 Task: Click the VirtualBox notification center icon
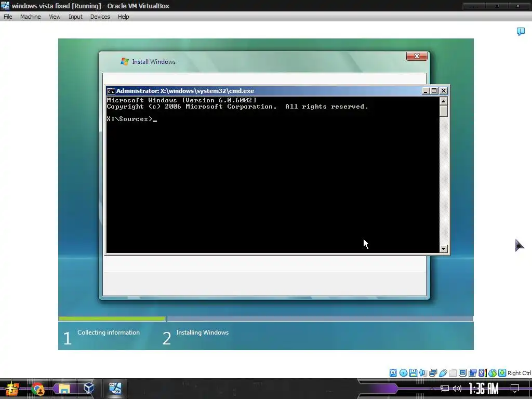(521, 32)
